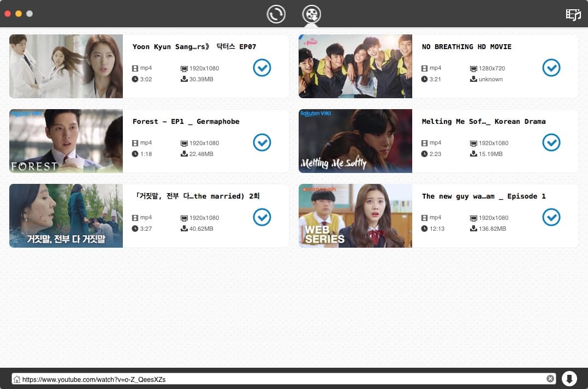Click the title Forest - EP1 _ Germaphobe
This screenshot has height=389, width=588.
pyautogui.click(x=186, y=122)
